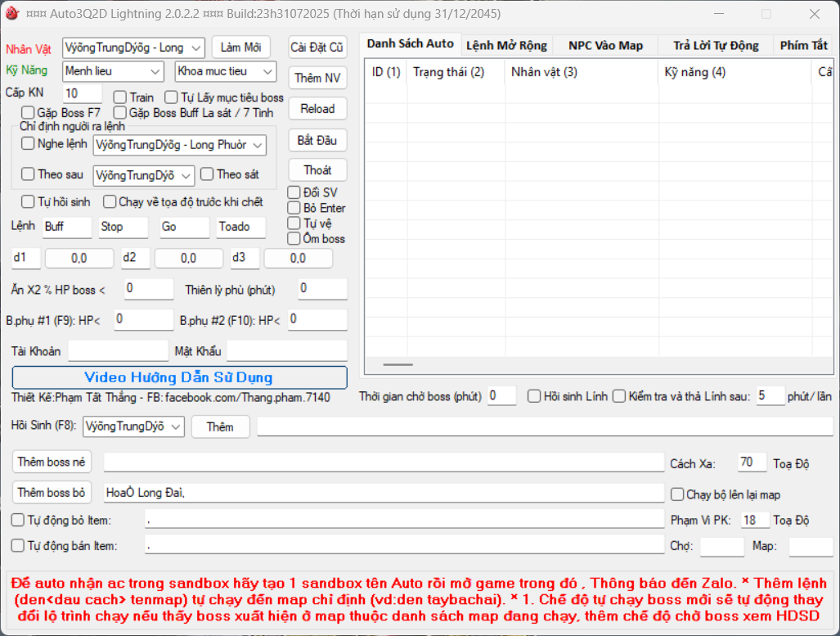Viewport: 840px width, 636px height.
Task: Click the horizontal scrollbar in the auto list
Action: (398, 364)
